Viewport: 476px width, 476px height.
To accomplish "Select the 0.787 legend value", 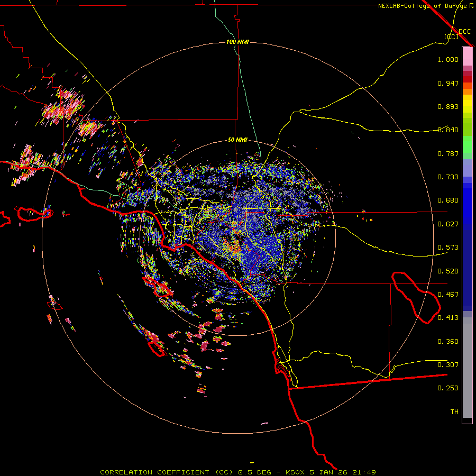I will click(x=448, y=153).
